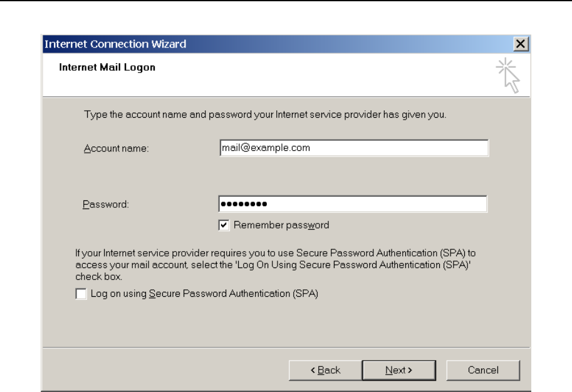
Task: Click the SPA explanation paragraph
Action: click(x=276, y=264)
